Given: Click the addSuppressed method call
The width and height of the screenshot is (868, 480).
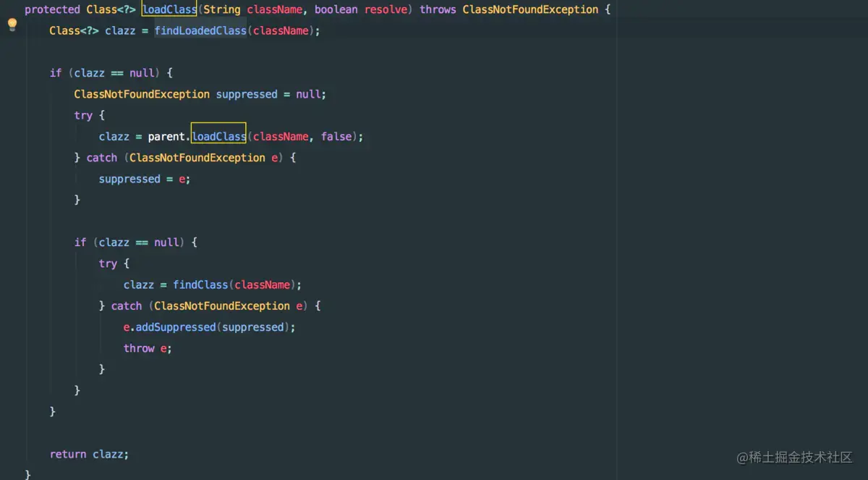Looking at the screenshot, I should point(176,327).
